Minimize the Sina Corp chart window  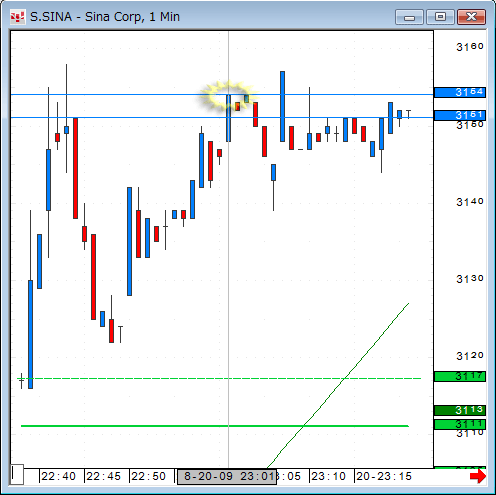[409, 17]
